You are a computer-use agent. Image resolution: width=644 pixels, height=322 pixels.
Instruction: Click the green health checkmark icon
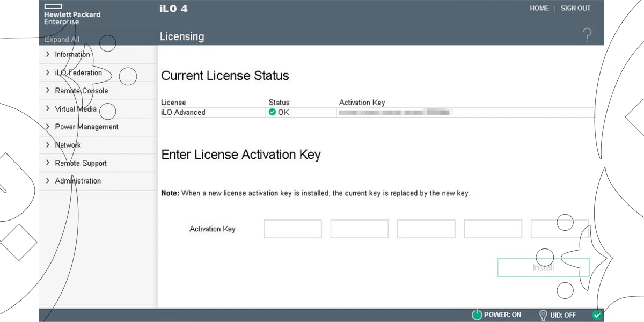point(597,315)
